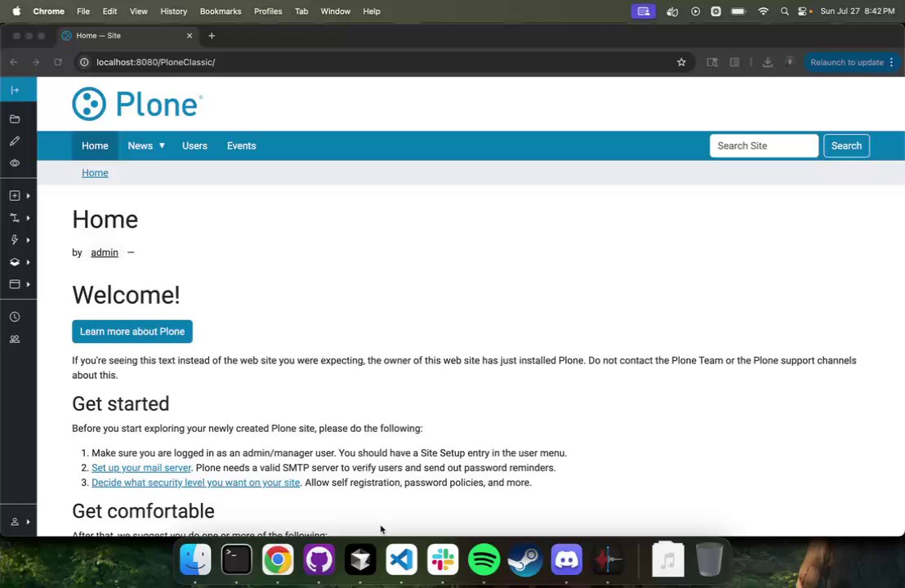Open the Manage portlets icon menu
The width and height of the screenshot is (905, 588).
[15, 284]
